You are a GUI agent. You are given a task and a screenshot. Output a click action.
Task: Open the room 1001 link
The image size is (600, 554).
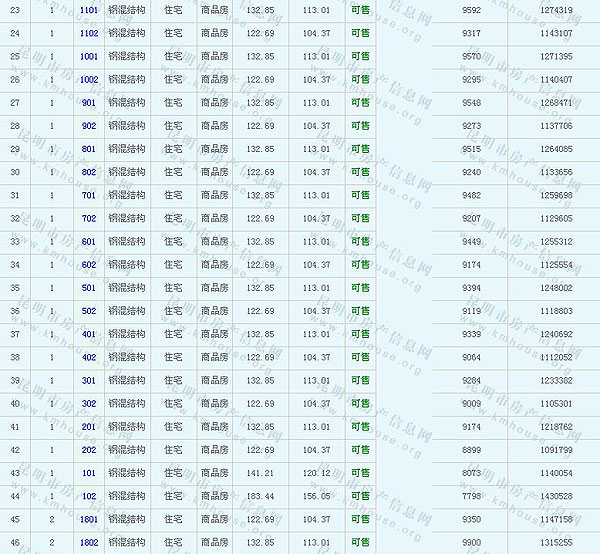[x=89, y=56]
